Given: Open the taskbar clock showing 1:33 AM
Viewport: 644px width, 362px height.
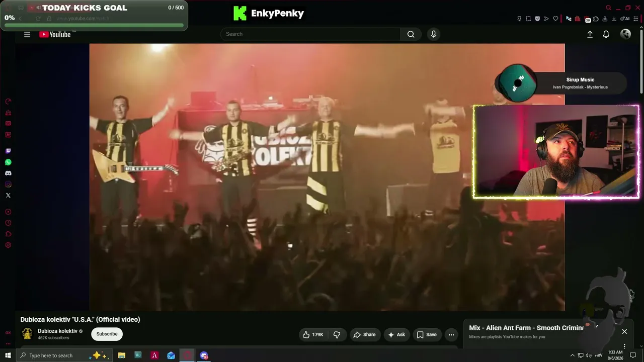Looking at the screenshot, I should click(615, 355).
